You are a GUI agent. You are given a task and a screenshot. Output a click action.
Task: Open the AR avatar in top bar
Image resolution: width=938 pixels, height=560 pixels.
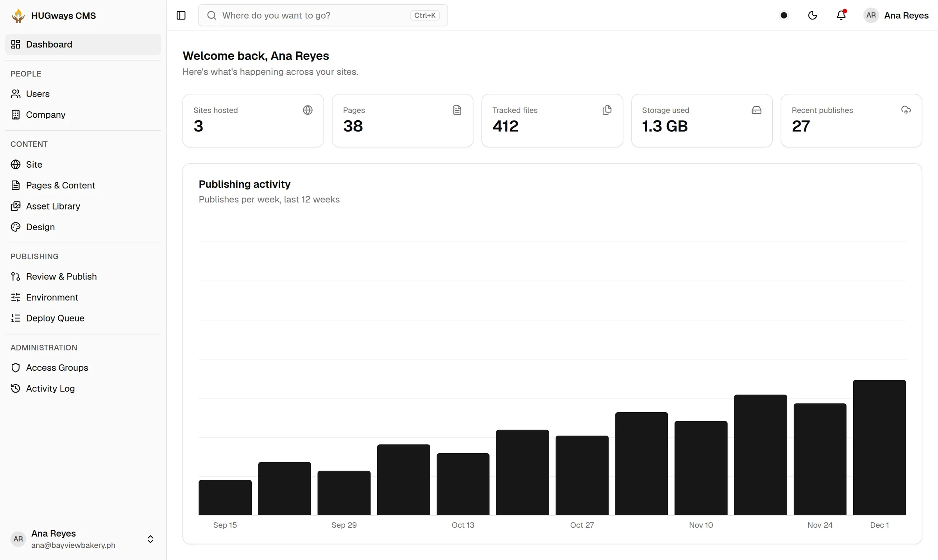tap(871, 15)
